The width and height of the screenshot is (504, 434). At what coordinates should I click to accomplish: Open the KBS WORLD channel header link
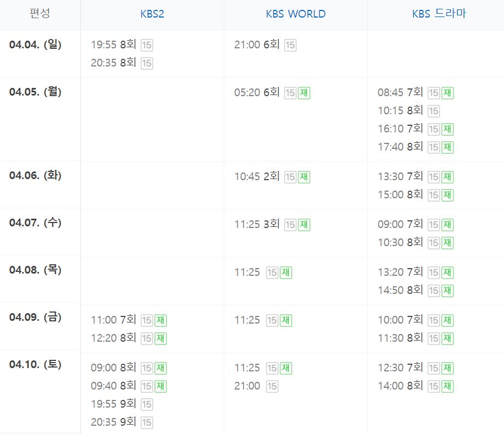(296, 14)
